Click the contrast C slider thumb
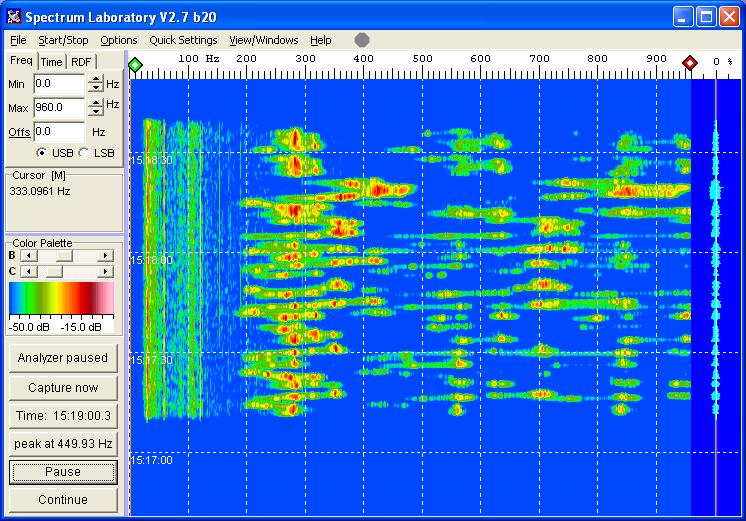The height and width of the screenshot is (521, 746). (54, 272)
